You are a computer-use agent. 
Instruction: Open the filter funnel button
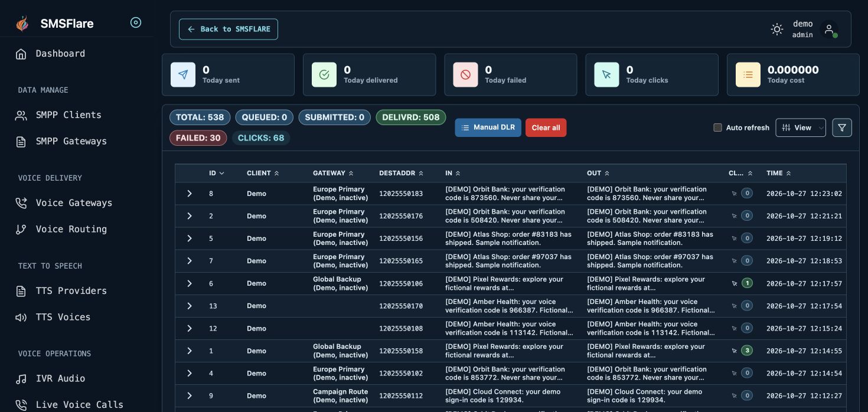click(x=842, y=127)
